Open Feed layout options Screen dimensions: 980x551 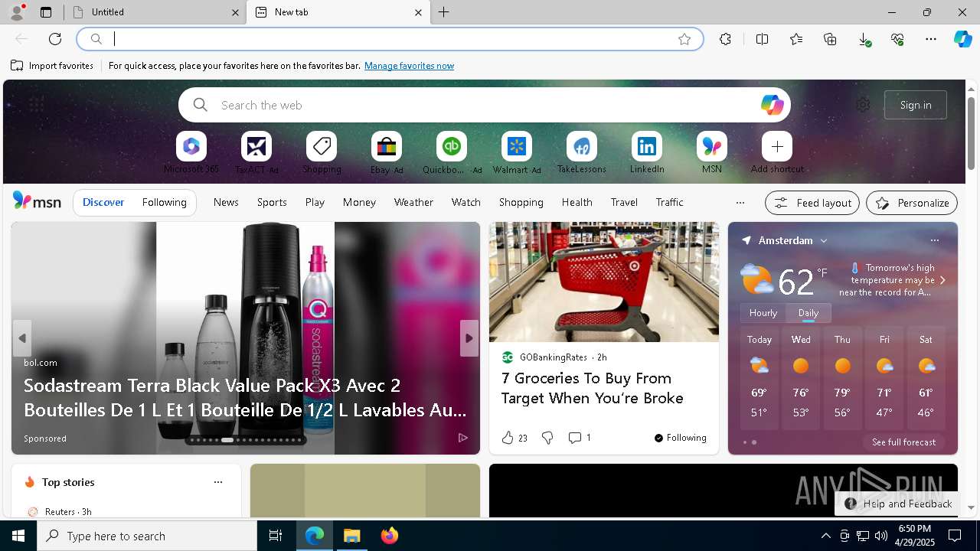pos(812,203)
